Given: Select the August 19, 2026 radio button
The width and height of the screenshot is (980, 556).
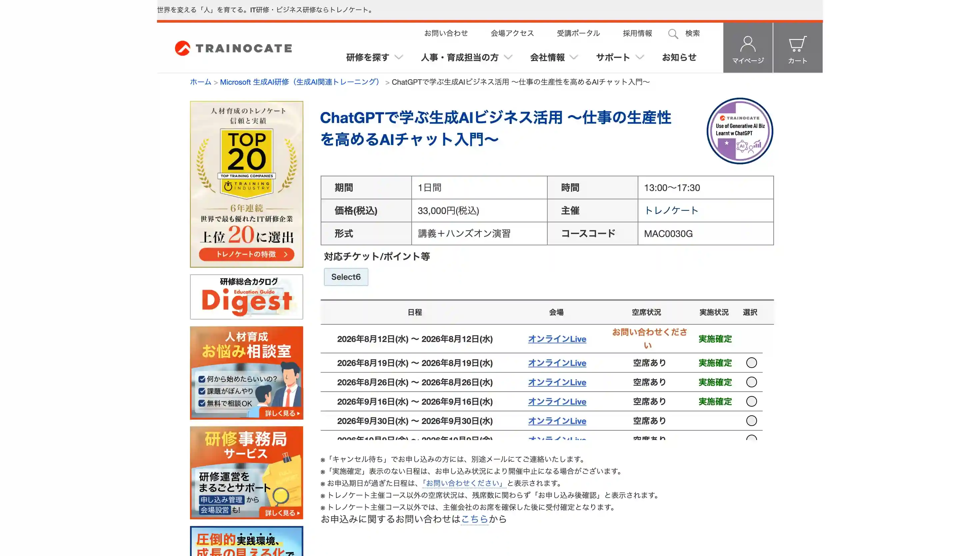Looking at the screenshot, I should pos(751,362).
